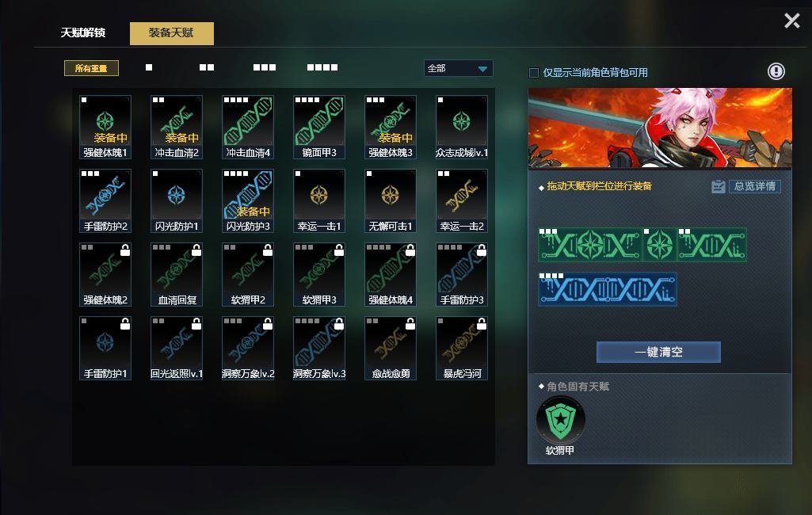Toggle 仅显示当前角色背包可用 checkbox
The height and width of the screenshot is (515, 812).
click(533, 73)
